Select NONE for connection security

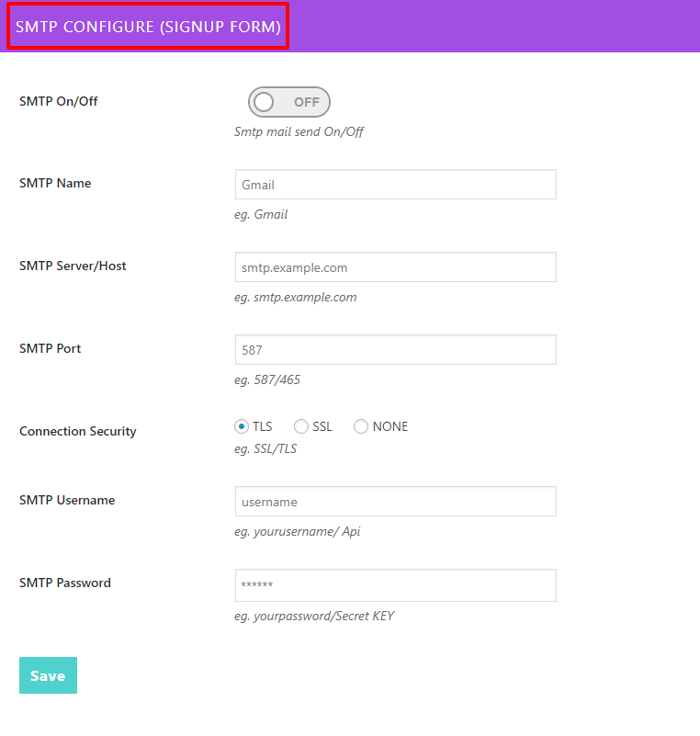361,426
